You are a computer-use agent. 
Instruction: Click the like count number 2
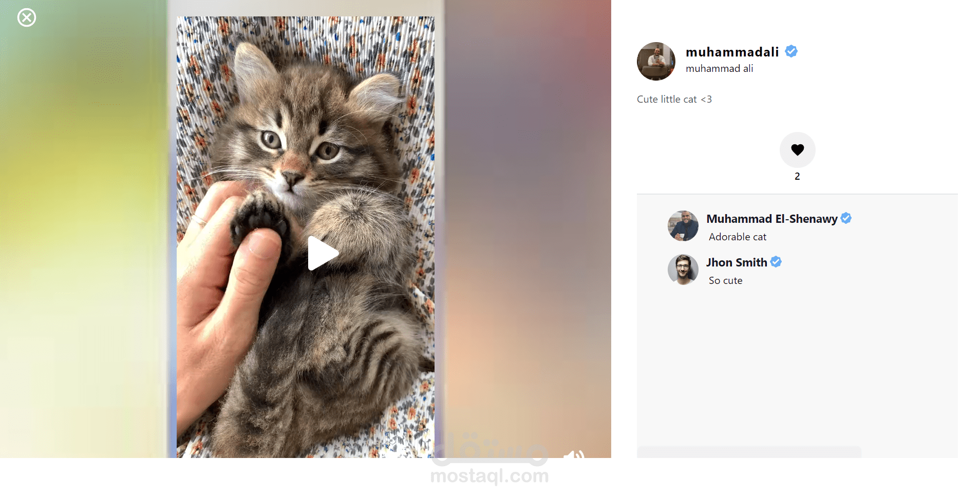pos(797,176)
